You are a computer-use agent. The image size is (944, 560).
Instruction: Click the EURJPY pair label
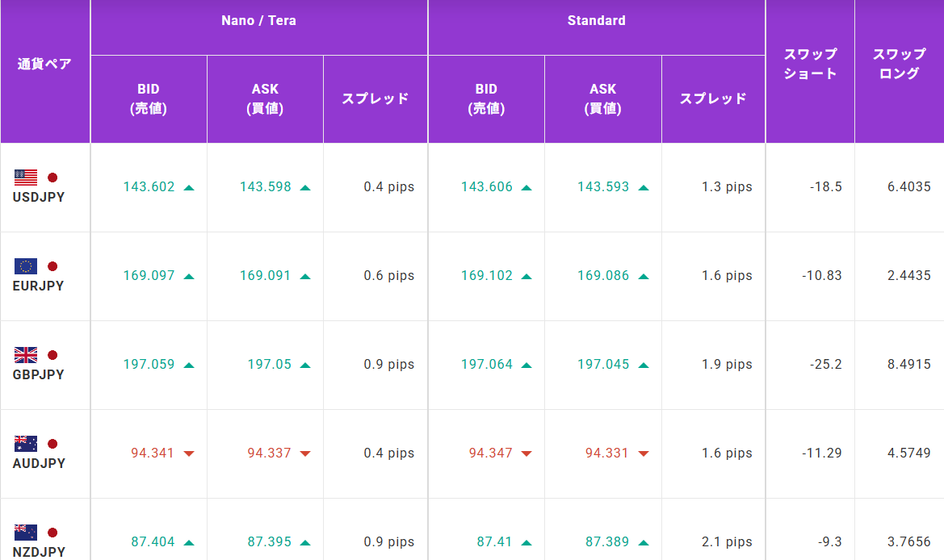click(x=39, y=286)
